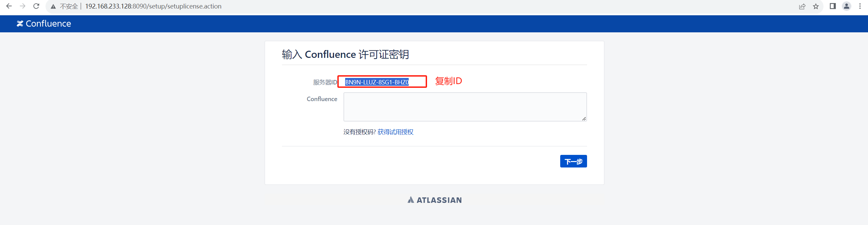Screen dimensions: 868x225
Task: Click the 下一步 next step button
Action: point(573,161)
